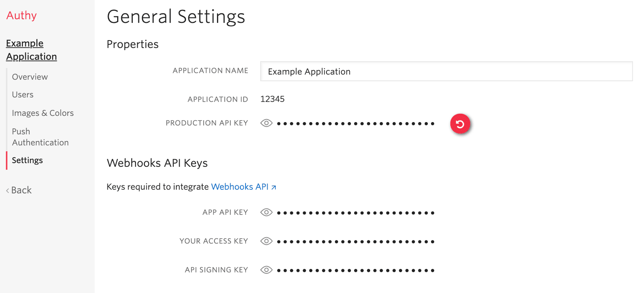The height and width of the screenshot is (293, 644).
Task: Click the Application ID value 12345
Action: [x=272, y=99]
